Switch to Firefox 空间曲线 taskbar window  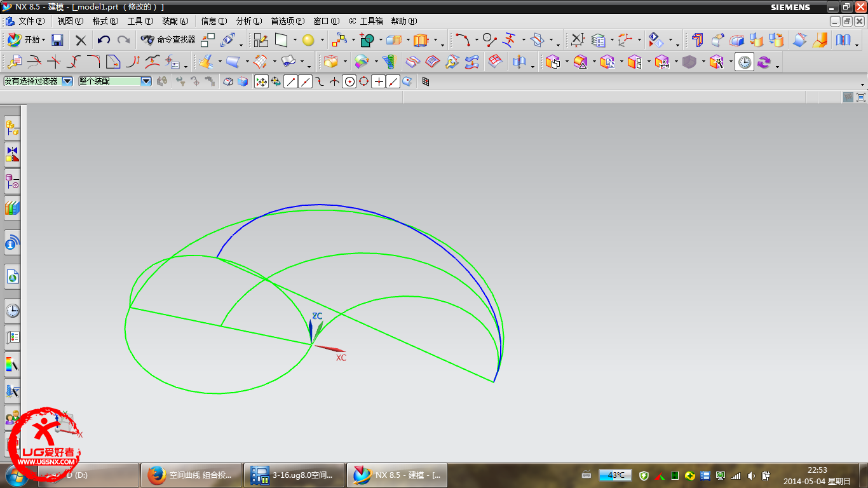(x=191, y=475)
